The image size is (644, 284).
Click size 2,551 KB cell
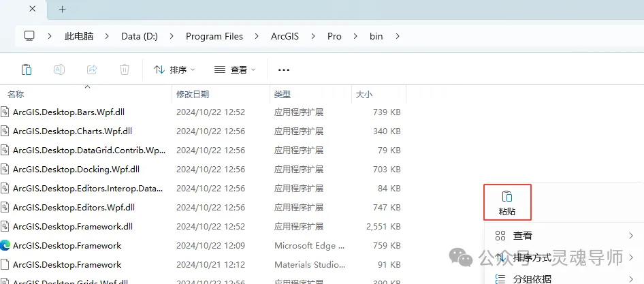click(x=383, y=227)
